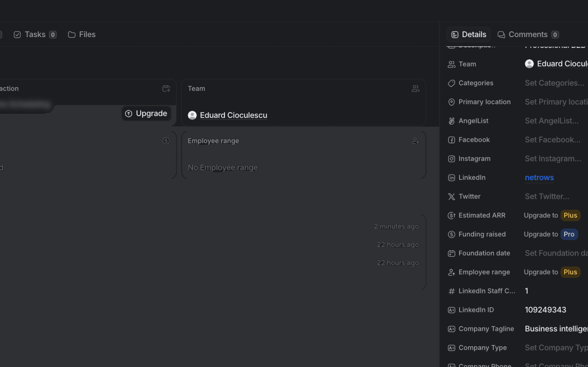Open the Comments tab
588x367 pixels.
click(528, 35)
